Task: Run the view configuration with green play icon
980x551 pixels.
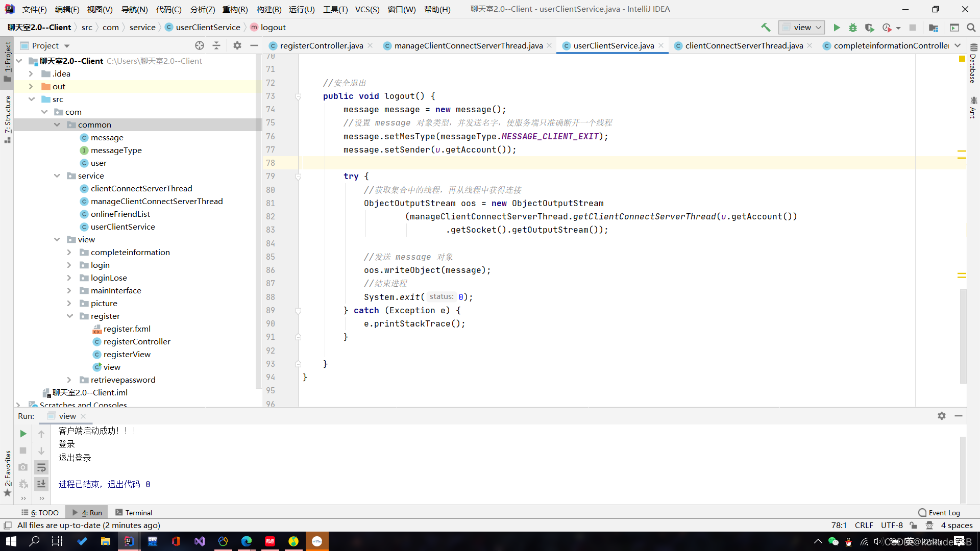Action: point(837,28)
